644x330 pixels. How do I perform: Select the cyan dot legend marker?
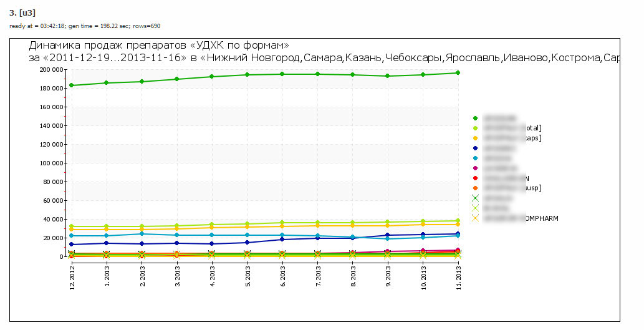476,158
